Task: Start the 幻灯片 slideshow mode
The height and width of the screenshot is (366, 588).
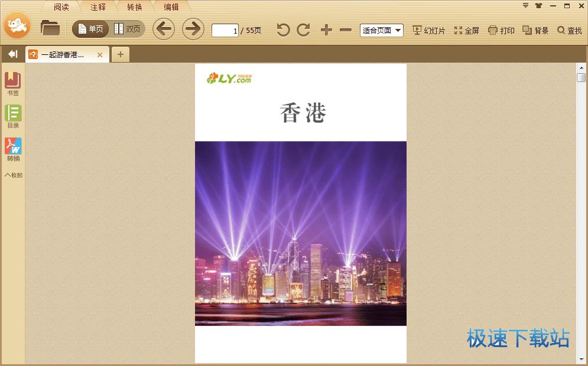Action: click(x=430, y=29)
